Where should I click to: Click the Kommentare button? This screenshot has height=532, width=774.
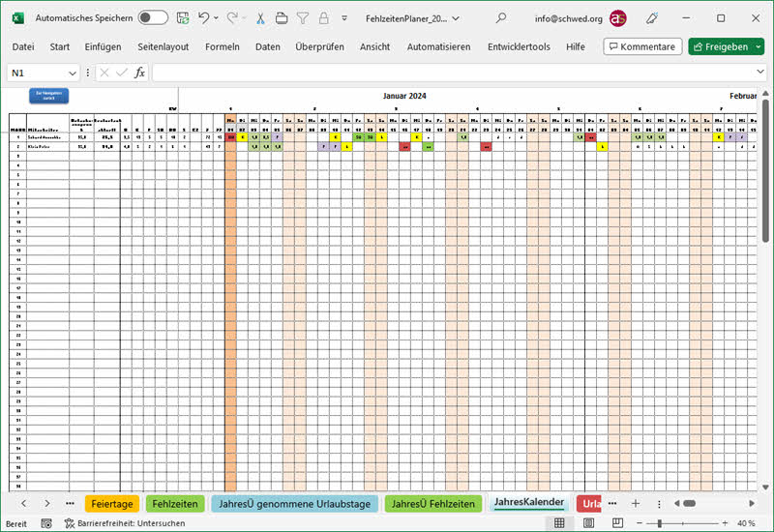pyautogui.click(x=642, y=46)
